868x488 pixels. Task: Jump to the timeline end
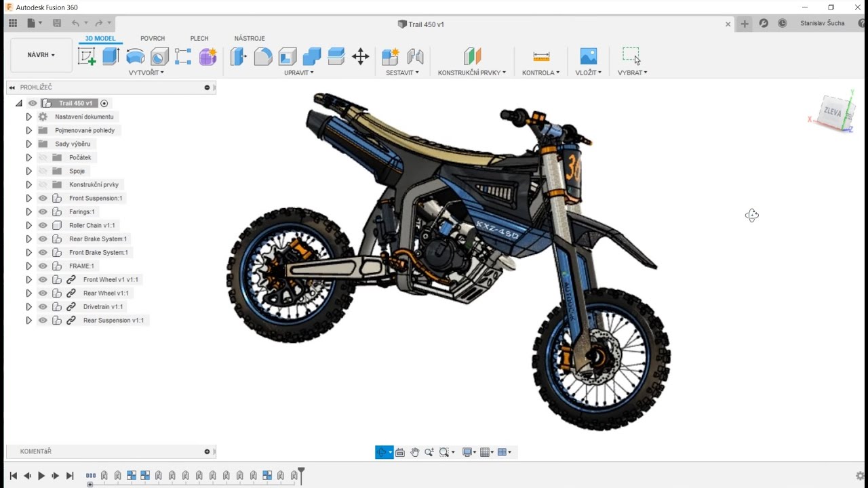point(70,476)
